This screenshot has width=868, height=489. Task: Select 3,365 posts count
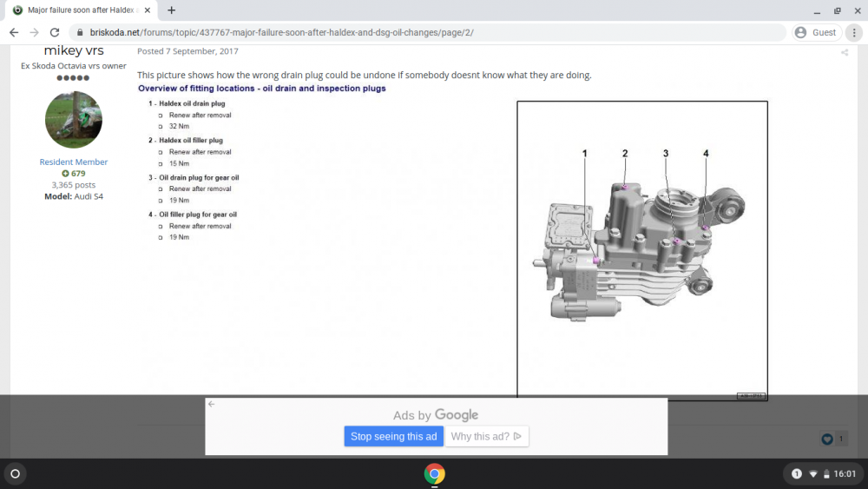[74, 185]
